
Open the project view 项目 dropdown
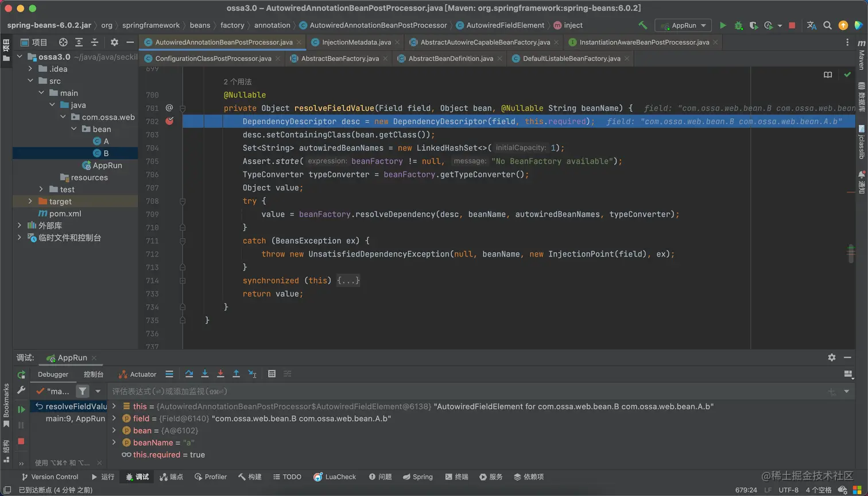coord(34,42)
